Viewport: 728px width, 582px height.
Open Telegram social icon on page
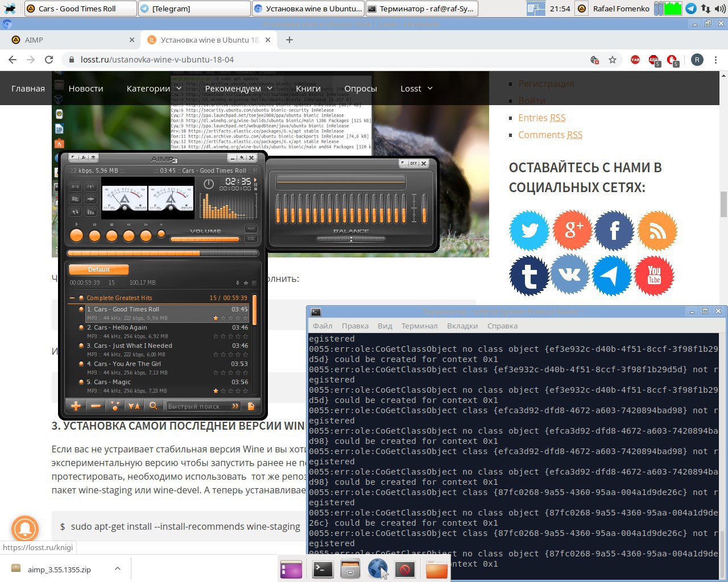(x=612, y=276)
